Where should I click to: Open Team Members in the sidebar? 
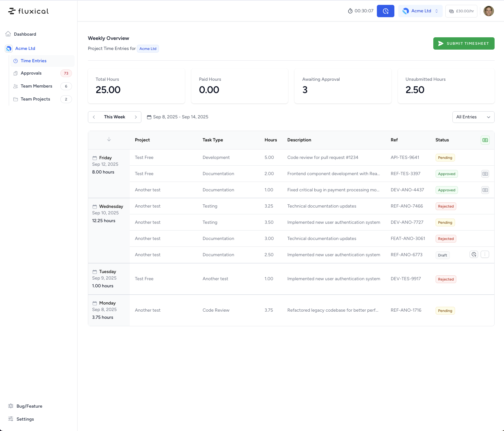pyautogui.click(x=36, y=86)
